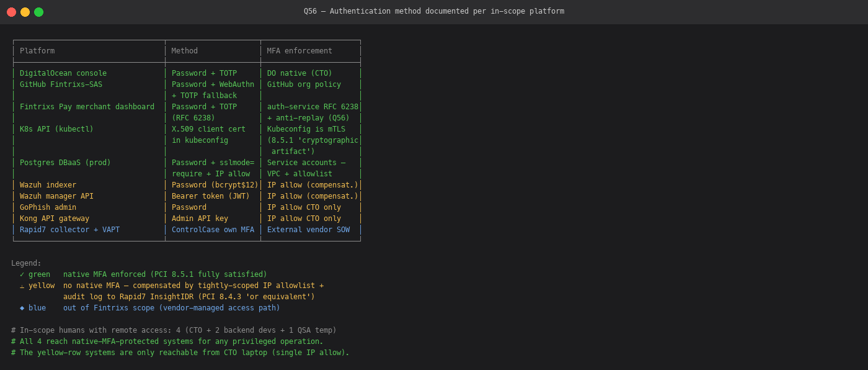Click 'audit log to Rapid7 InsightIDR' line
The image size is (868, 370).
189,297
